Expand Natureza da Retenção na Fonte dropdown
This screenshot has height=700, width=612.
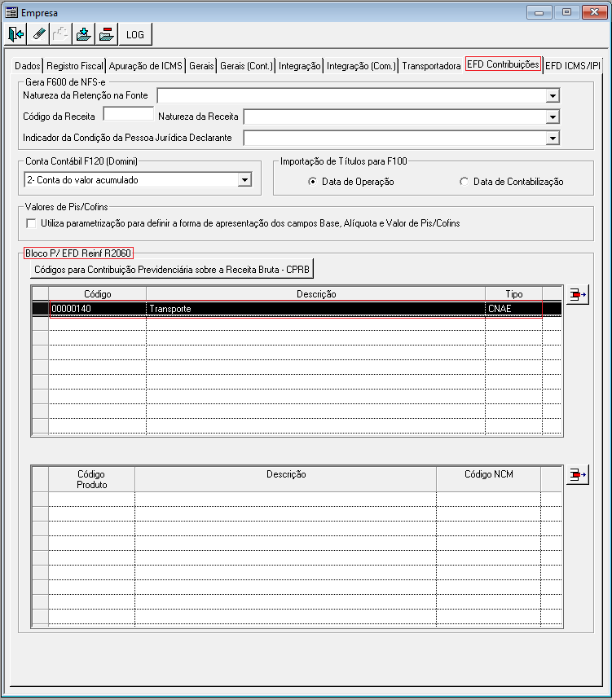pos(553,95)
